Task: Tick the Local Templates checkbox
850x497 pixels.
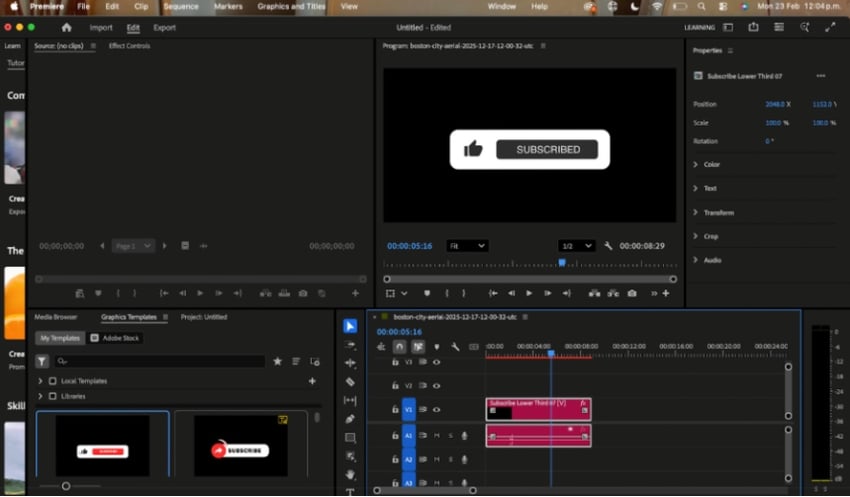Action: click(x=53, y=381)
